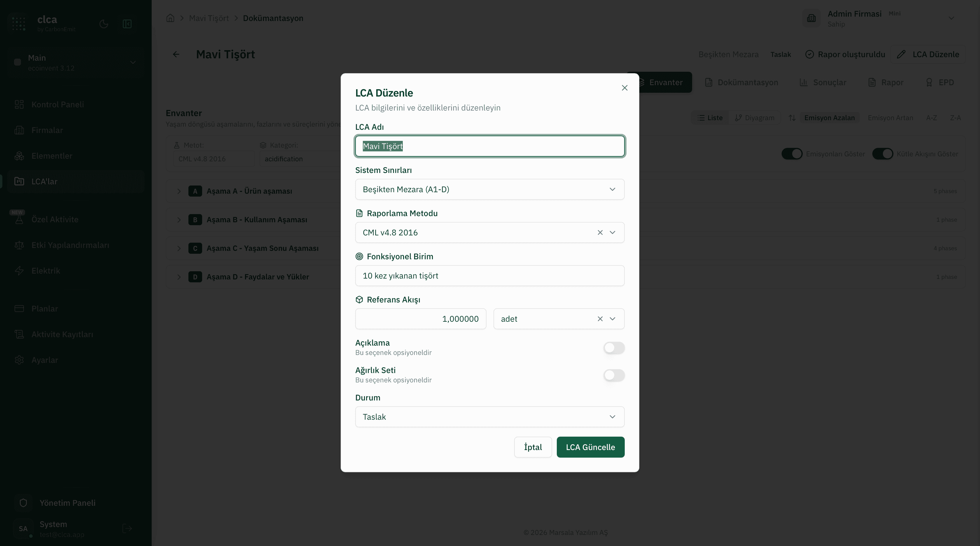
Task: Open the Sonuçlar tab
Action: [x=822, y=83]
